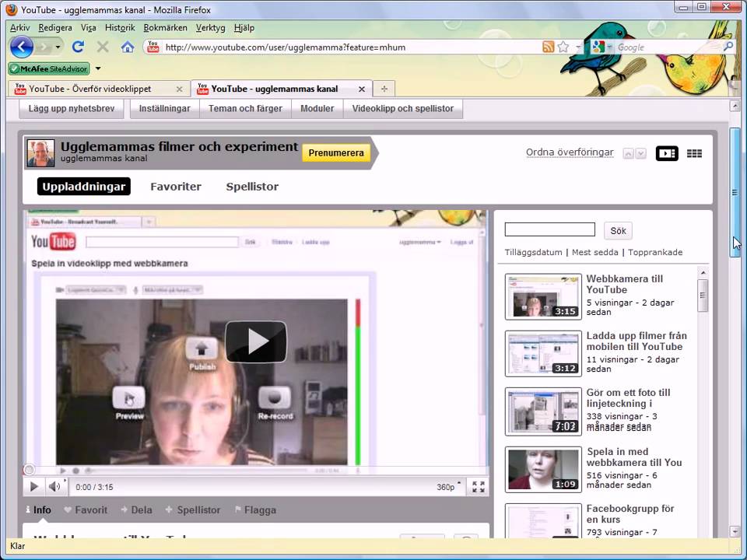Viewport: 747px width, 560px height.
Task: Switch to grid view layout icon
Action: point(694,153)
